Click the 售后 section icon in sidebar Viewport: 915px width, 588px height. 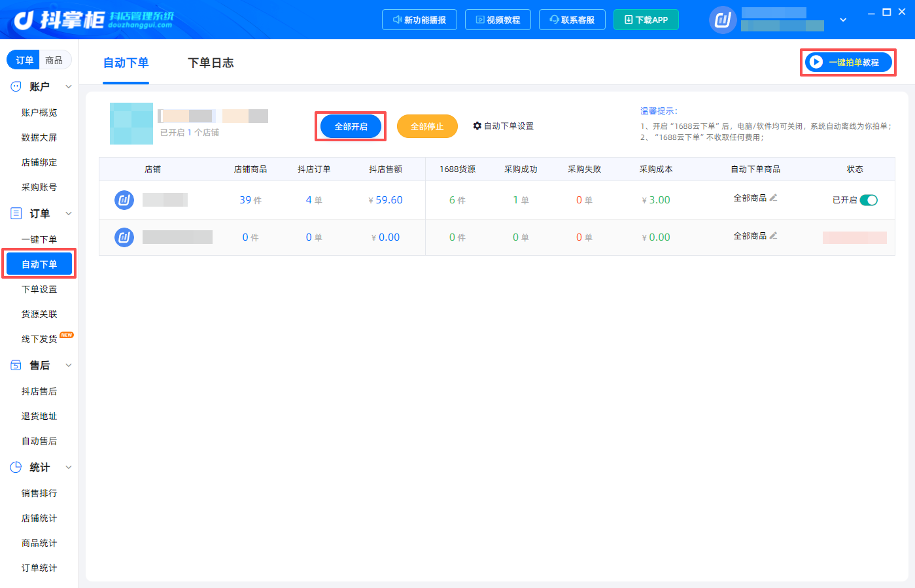point(16,365)
